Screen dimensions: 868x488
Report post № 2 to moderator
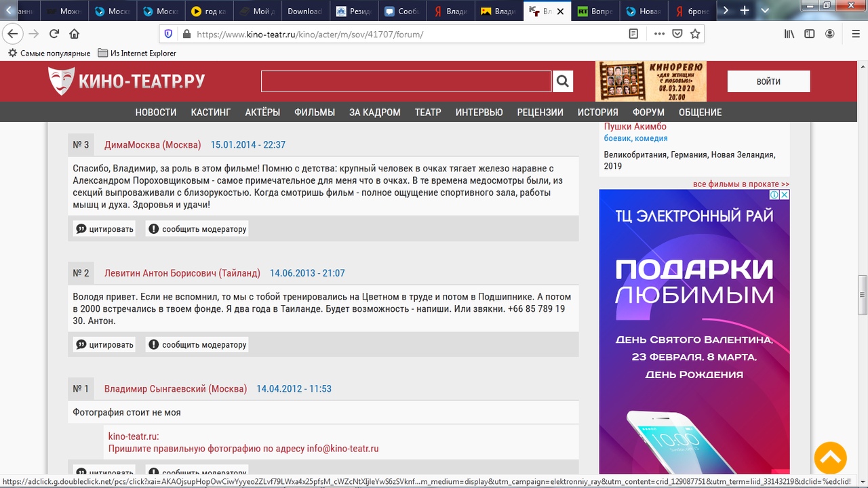point(197,344)
